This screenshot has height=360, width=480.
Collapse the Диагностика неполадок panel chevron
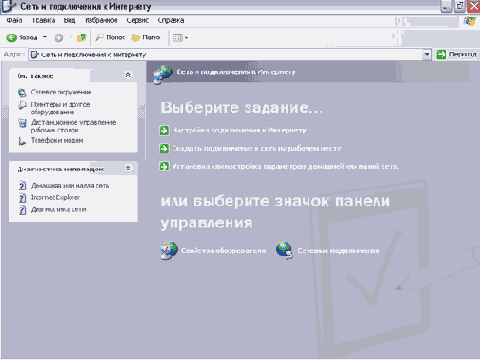[128, 168]
